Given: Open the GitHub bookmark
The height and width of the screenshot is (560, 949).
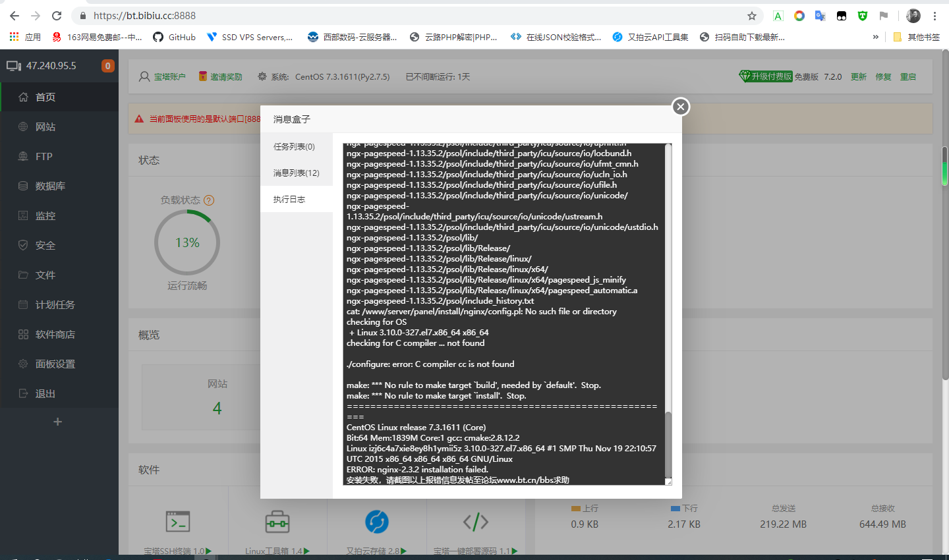Looking at the screenshot, I should [x=175, y=37].
